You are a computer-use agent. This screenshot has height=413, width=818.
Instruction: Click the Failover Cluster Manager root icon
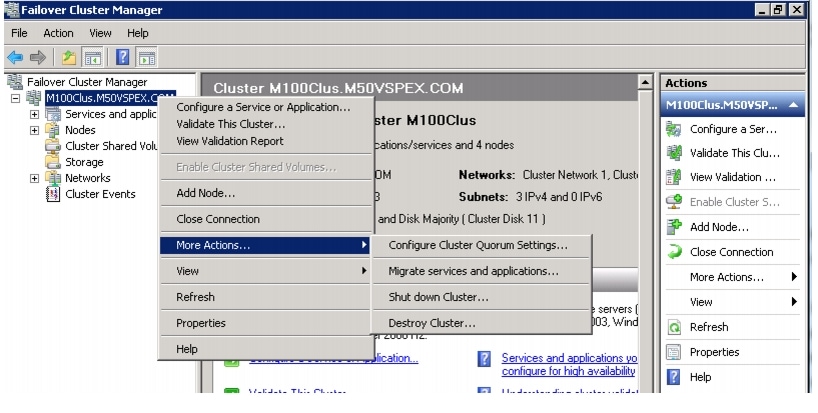point(15,82)
